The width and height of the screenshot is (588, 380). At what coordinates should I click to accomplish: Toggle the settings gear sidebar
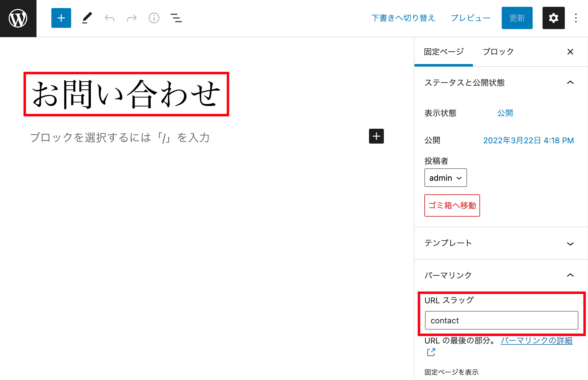pos(554,18)
